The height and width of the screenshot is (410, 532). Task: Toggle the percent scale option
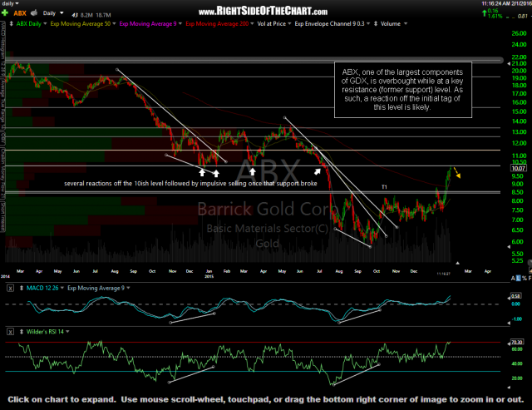tap(525, 279)
